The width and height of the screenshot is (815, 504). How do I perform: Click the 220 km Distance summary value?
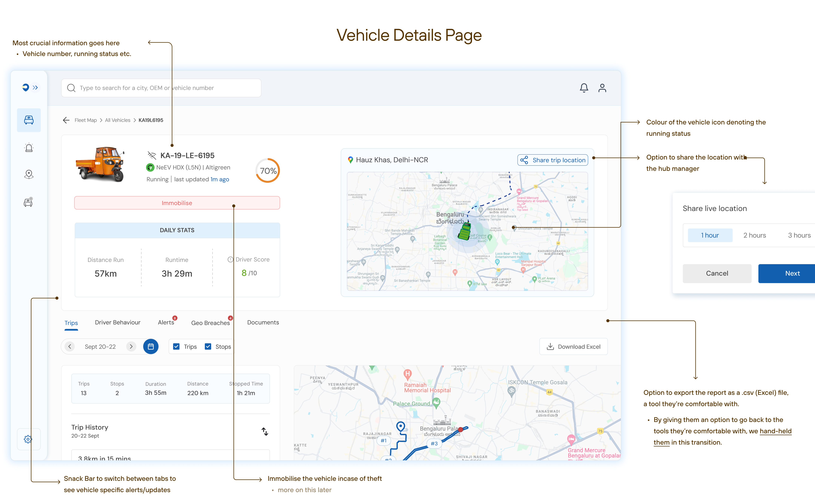198,393
